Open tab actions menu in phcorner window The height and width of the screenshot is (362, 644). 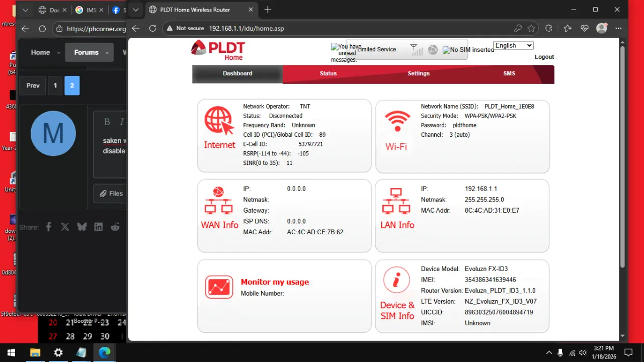point(25,10)
